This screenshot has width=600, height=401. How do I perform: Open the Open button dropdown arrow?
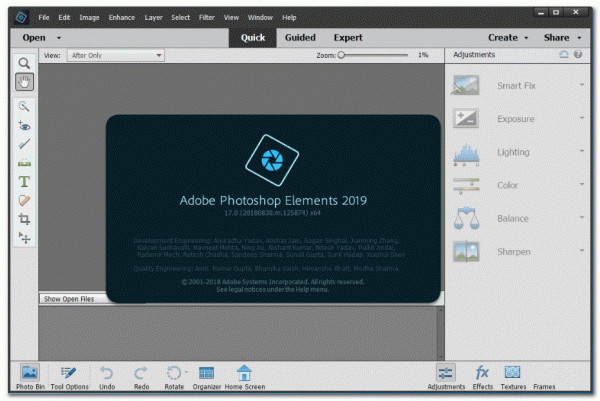point(59,38)
